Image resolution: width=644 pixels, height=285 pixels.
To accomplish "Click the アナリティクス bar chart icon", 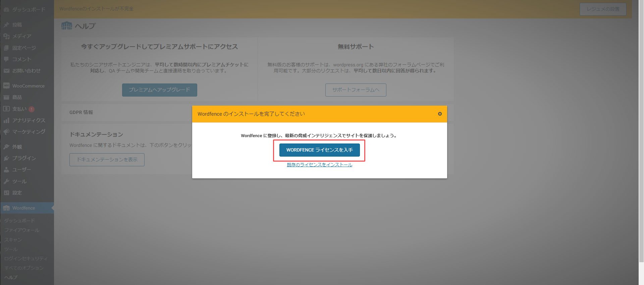I will click(x=6, y=120).
